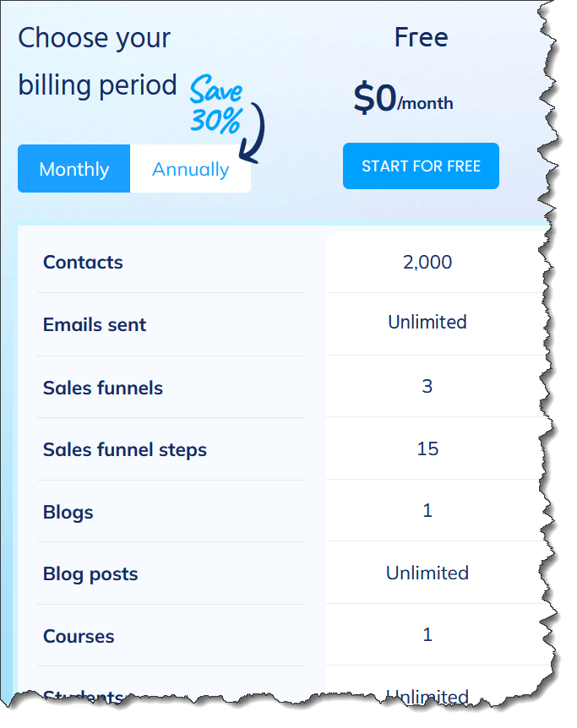
Task: Click the curved arrow pointing to Annually
Action: pyautogui.click(x=253, y=133)
